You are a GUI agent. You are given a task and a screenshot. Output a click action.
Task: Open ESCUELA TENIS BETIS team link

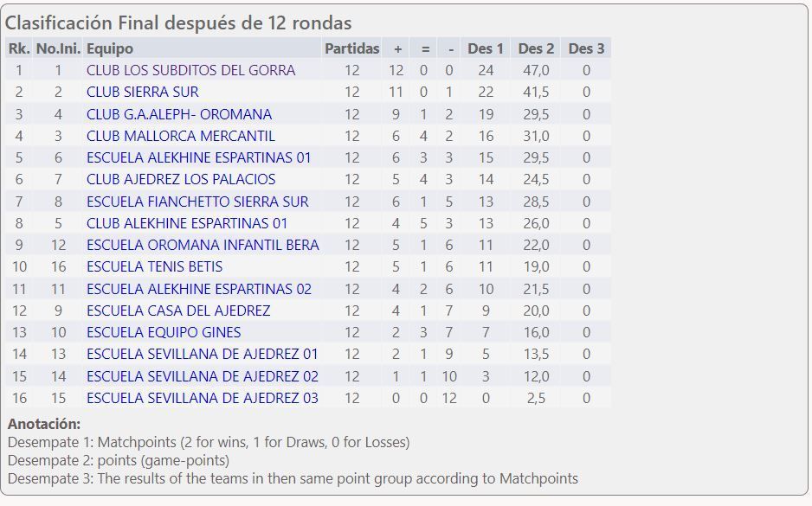[154, 266]
